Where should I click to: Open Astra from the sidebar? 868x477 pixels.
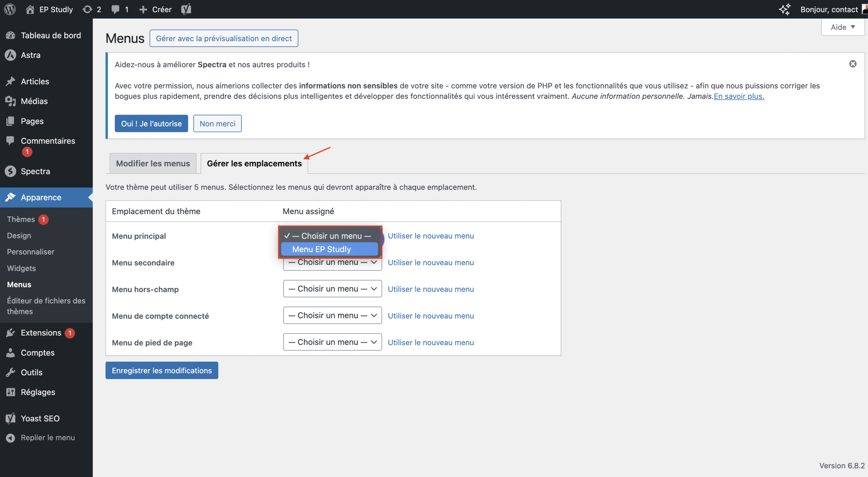click(31, 55)
